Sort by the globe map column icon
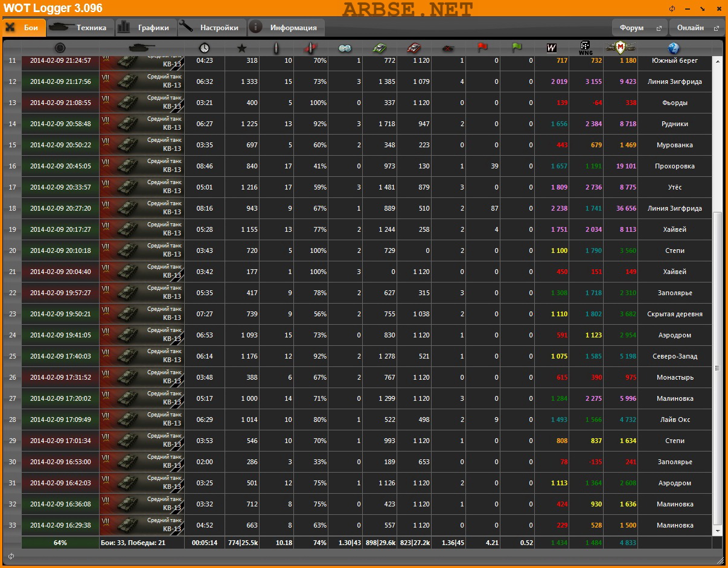 click(x=674, y=48)
